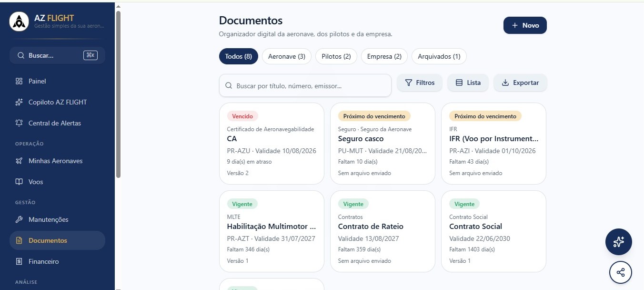Focus the Buscar sidebar search box
The width and height of the screenshot is (644, 290).
(x=57, y=55)
